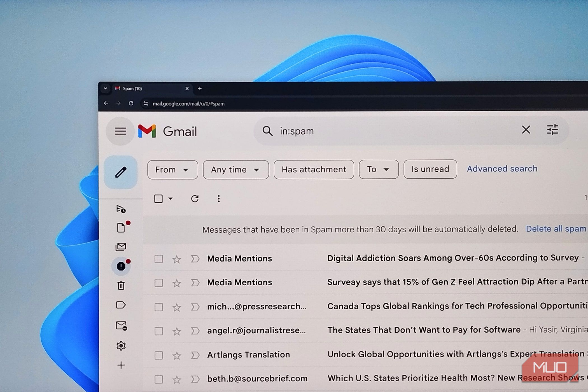Click the compose pencil button
Viewport: 588px width, 392px height.
click(x=121, y=172)
